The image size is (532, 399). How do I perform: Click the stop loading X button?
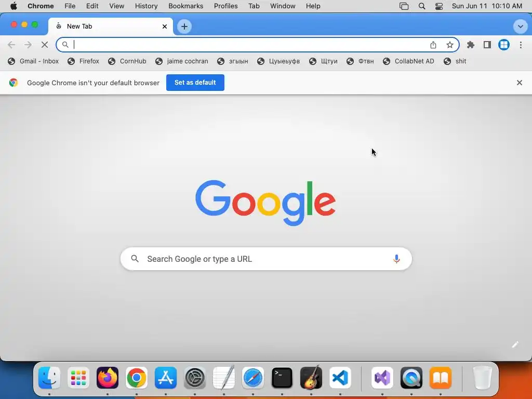tap(45, 45)
